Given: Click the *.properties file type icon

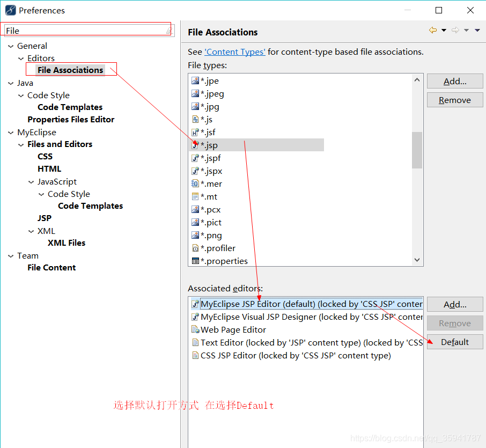Looking at the screenshot, I should [x=195, y=261].
